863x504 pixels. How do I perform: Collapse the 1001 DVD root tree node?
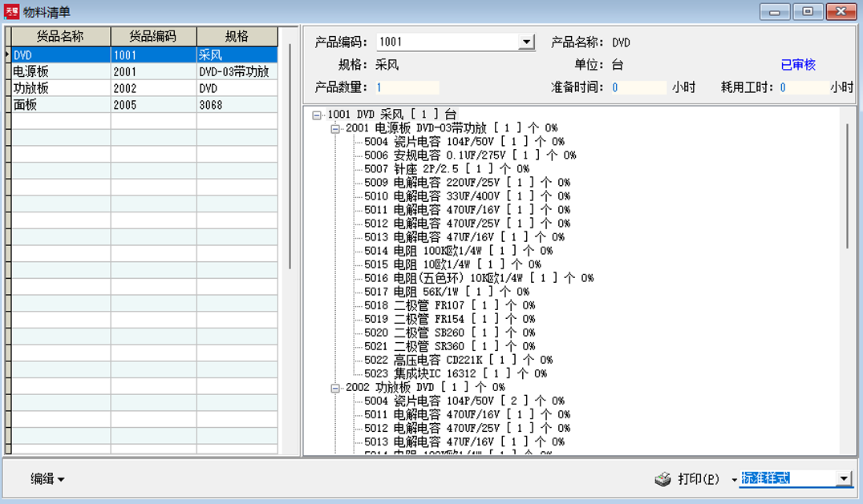[317, 115]
